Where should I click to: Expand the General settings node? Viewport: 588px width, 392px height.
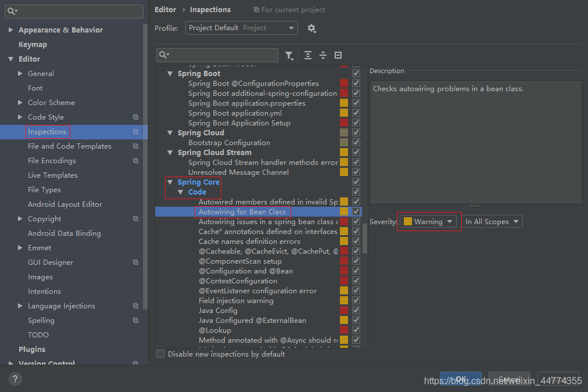click(x=20, y=74)
